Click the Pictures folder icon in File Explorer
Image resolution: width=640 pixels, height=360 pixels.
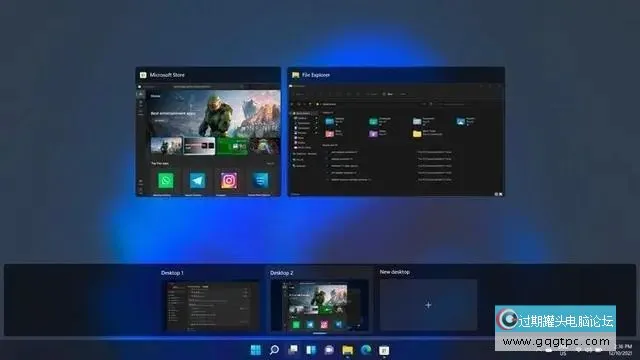pyautogui.click(x=460, y=121)
